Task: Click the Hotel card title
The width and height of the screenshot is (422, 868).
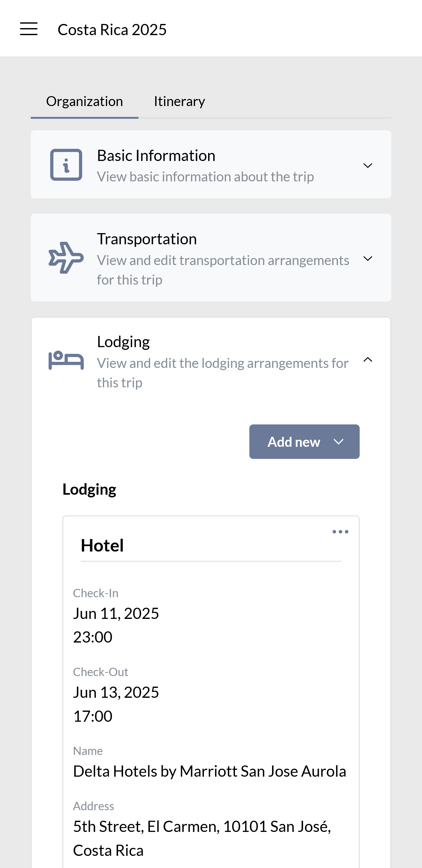Action: 102,545
